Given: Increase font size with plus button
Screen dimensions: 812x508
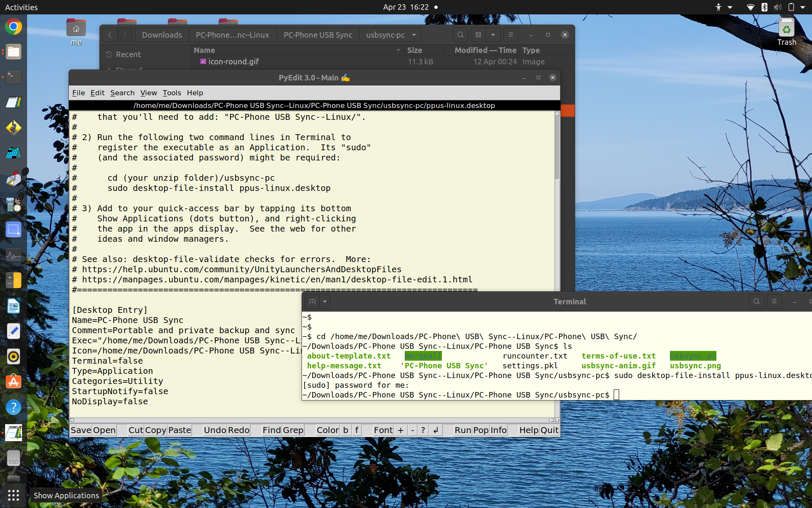Looking at the screenshot, I should coord(401,430).
